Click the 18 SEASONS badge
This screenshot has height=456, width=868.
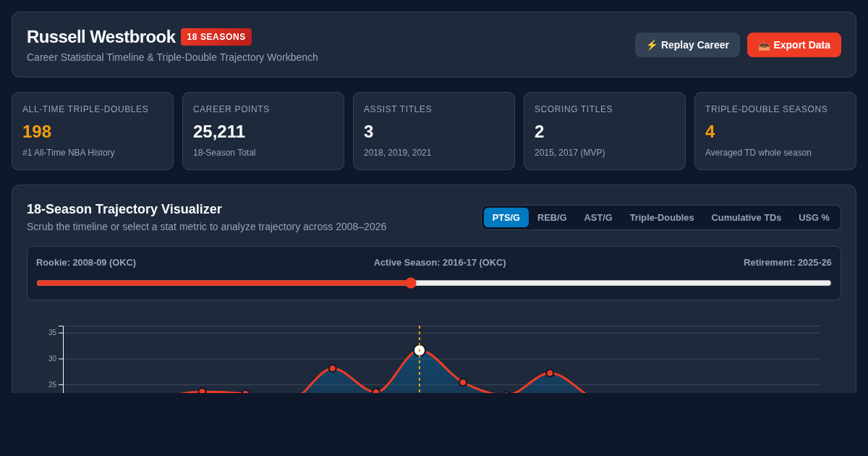point(216,37)
